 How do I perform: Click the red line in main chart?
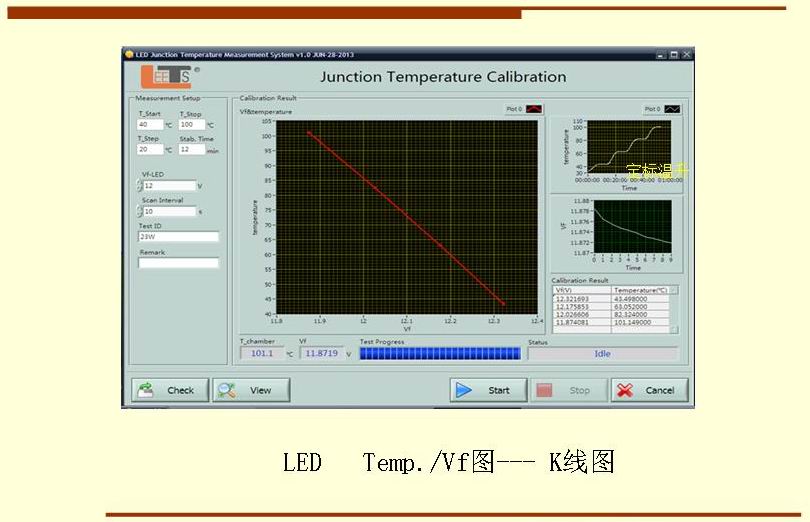pos(406,218)
